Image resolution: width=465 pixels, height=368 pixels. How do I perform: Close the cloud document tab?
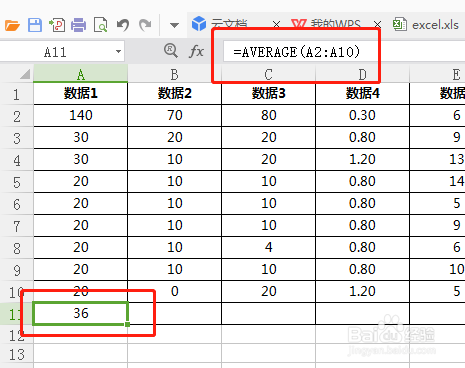pos(276,24)
